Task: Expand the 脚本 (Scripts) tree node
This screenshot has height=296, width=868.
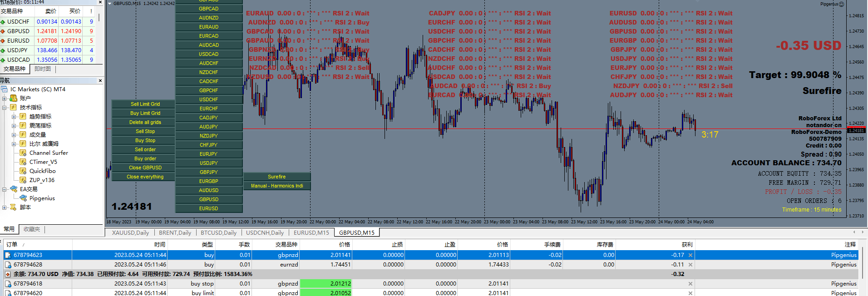Action: (x=5, y=207)
